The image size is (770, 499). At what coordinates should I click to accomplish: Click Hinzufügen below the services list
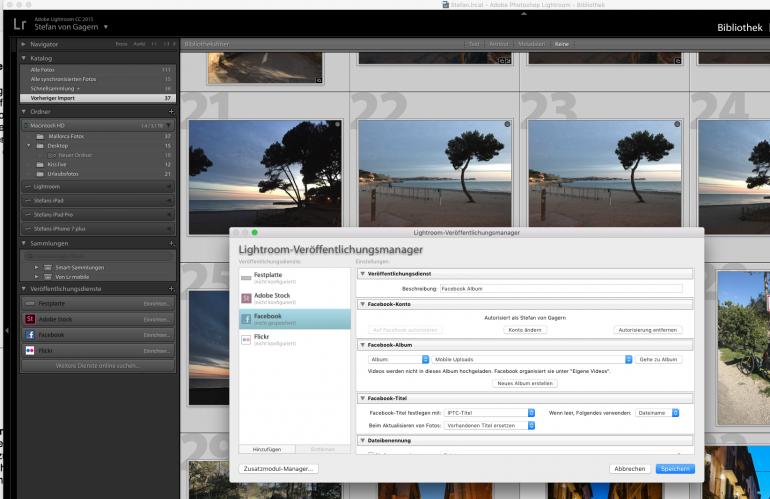click(x=267, y=449)
